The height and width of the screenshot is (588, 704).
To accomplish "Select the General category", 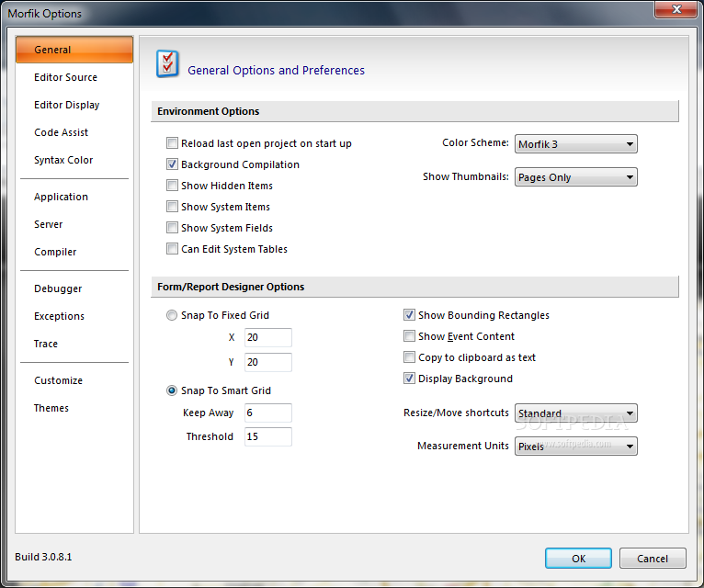I will click(x=74, y=50).
